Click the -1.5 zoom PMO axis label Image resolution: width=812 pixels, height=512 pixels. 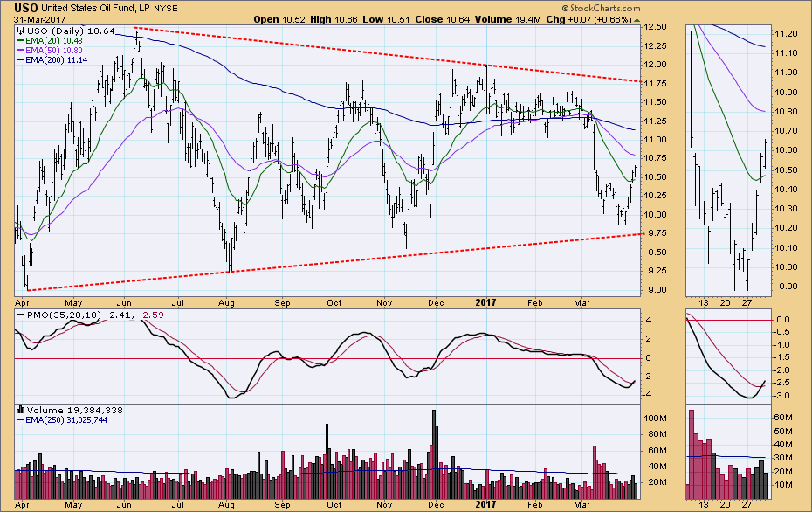[783, 358]
